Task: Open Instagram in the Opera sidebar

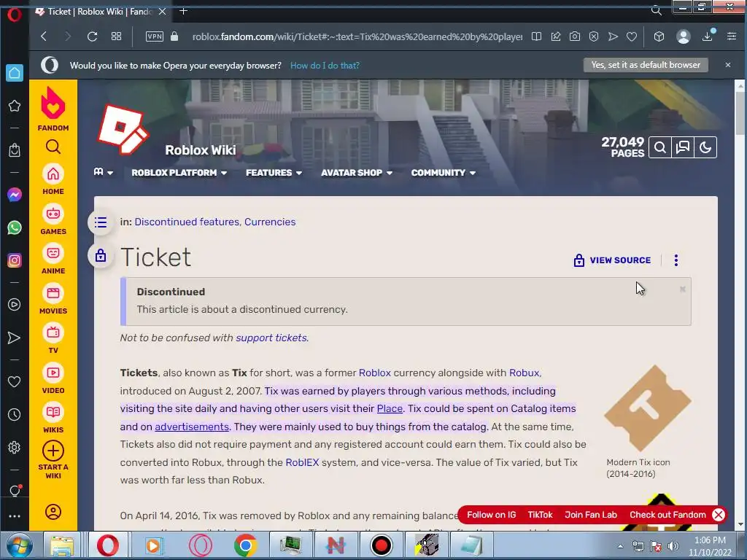Action: click(15, 260)
